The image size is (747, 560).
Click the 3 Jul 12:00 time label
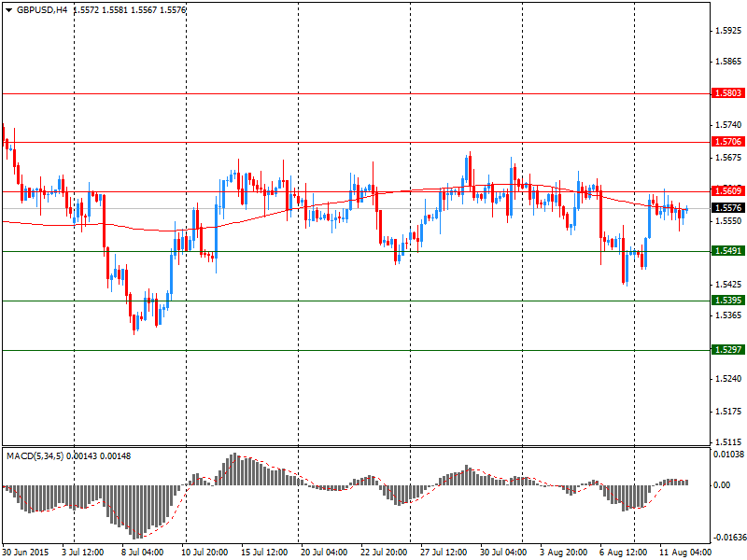pyautogui.click(x=83, y=553)
